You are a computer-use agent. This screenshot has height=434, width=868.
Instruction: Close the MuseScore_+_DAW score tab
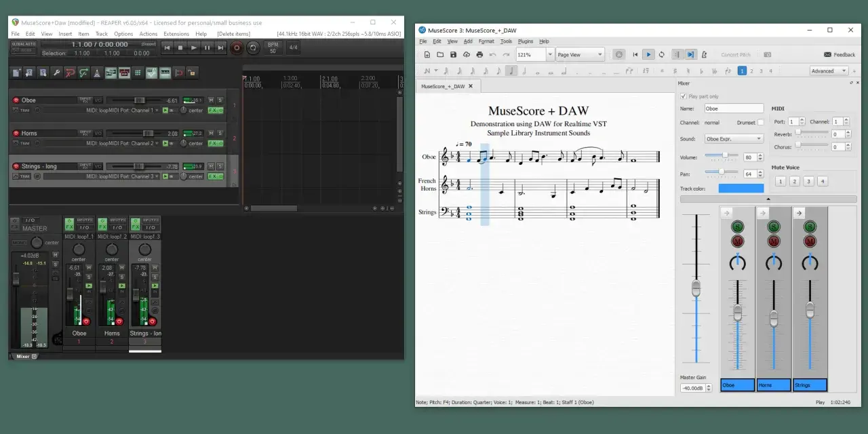471,86
